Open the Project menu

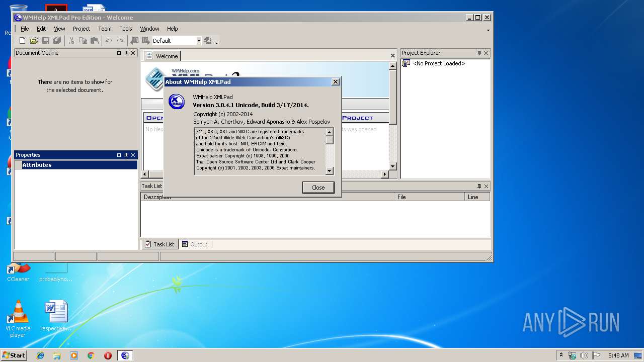coord(82,29)
